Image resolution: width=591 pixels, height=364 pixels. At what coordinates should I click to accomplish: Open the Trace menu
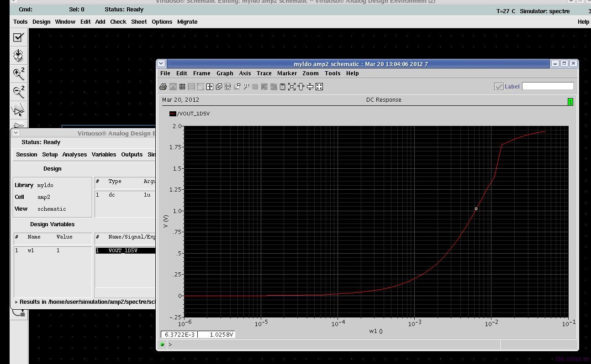(264, 73)
